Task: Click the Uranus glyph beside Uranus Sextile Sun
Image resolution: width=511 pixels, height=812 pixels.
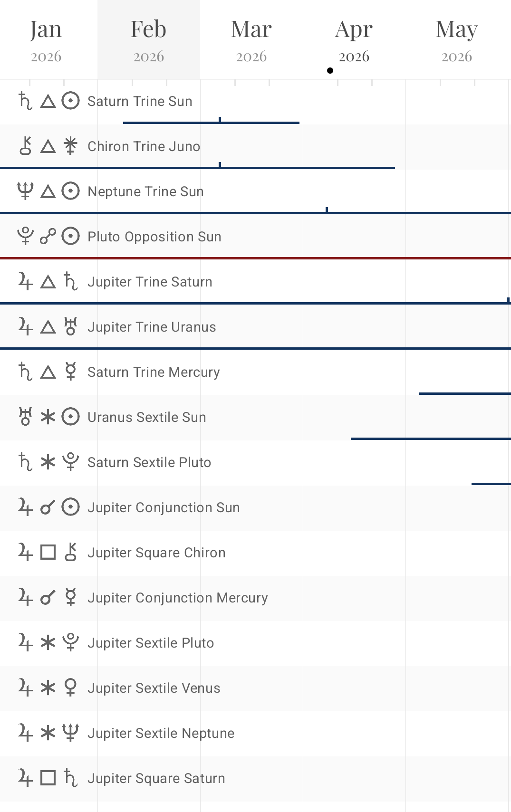Action: coord(25,417)
